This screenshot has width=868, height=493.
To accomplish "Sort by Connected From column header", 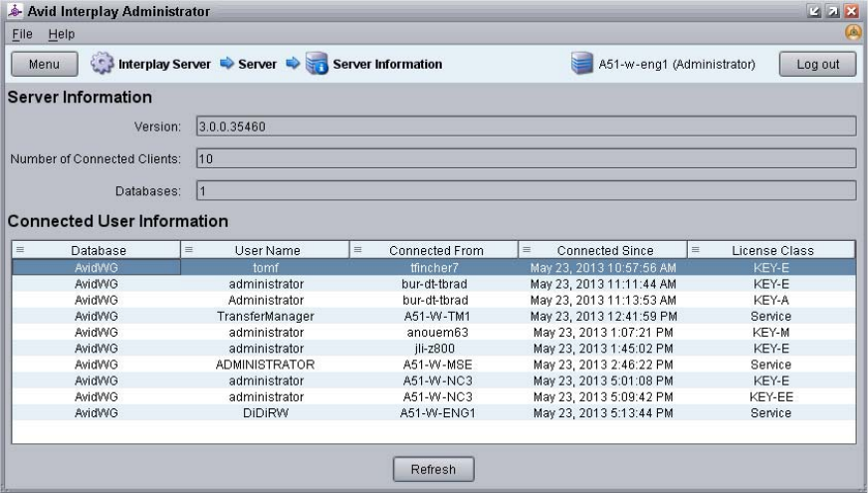I will tap(436, 250).
